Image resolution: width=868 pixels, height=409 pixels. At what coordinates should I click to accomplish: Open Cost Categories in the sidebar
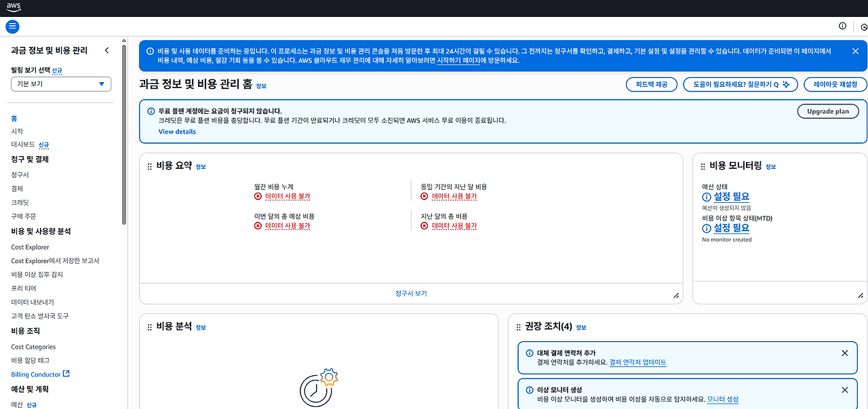(x=33, y=347)
